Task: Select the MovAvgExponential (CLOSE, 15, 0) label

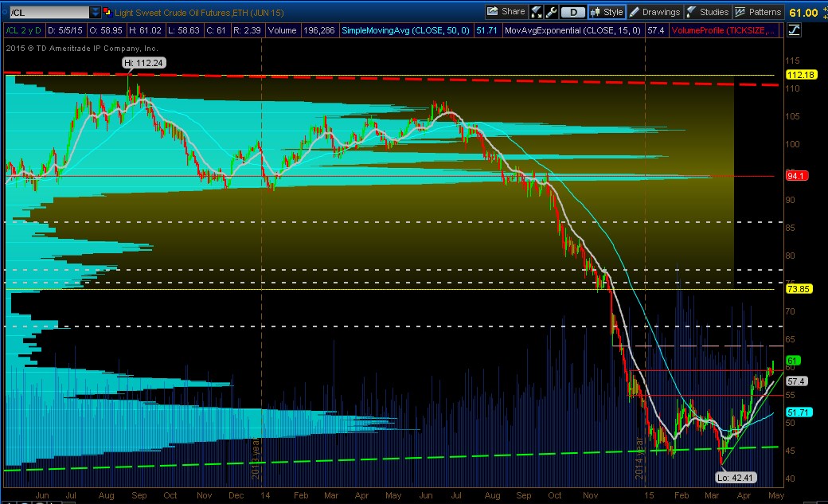Action: coord(572,30)
